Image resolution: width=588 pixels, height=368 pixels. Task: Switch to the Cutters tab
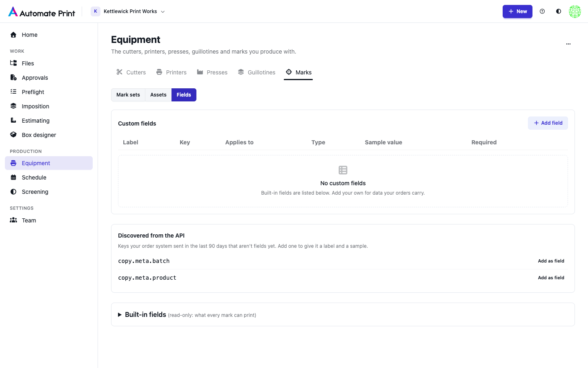pyautogui.click(x=131, y=72)
